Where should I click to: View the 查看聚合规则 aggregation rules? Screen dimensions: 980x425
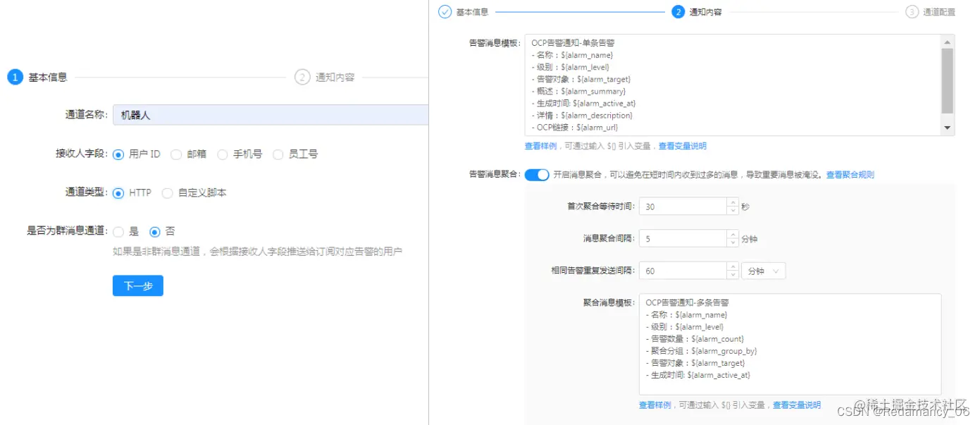click(x=851, y=174)
